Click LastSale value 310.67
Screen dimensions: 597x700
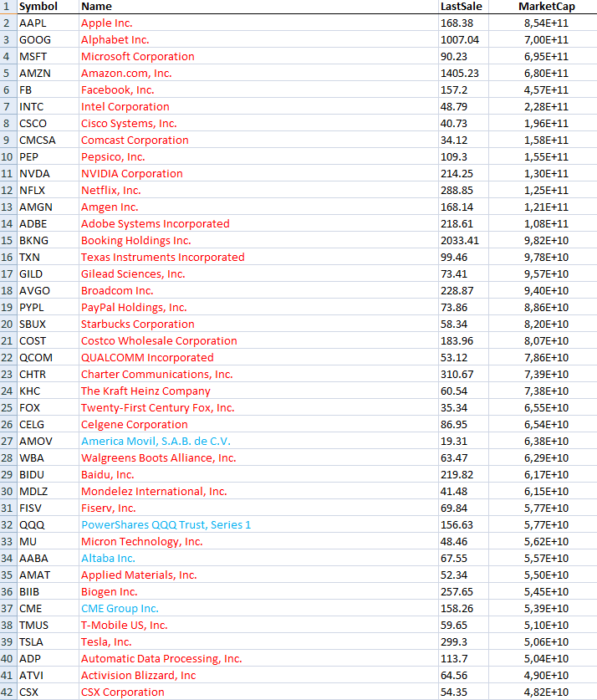click(463, 374)
